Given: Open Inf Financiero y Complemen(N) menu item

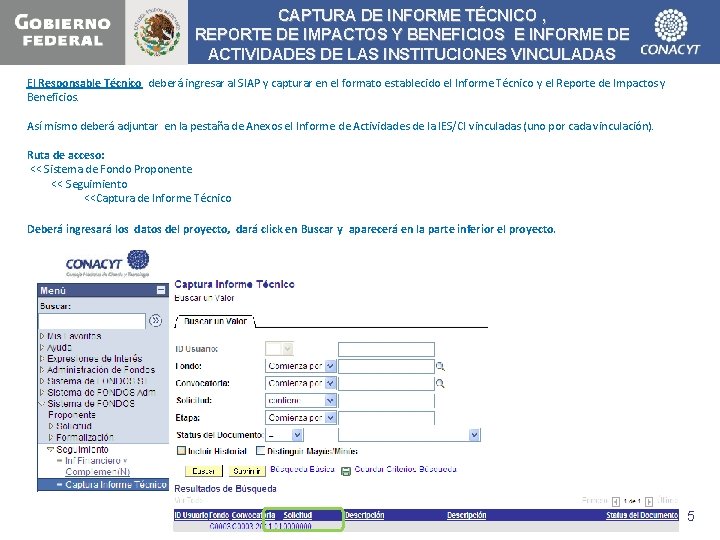Looking at the screenshot, I should point(94,466).
